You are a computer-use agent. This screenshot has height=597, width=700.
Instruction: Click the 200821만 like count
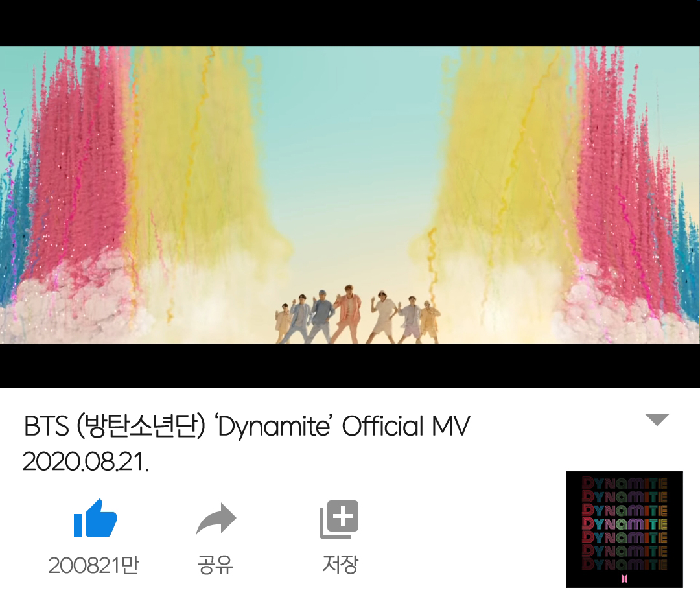94,566
